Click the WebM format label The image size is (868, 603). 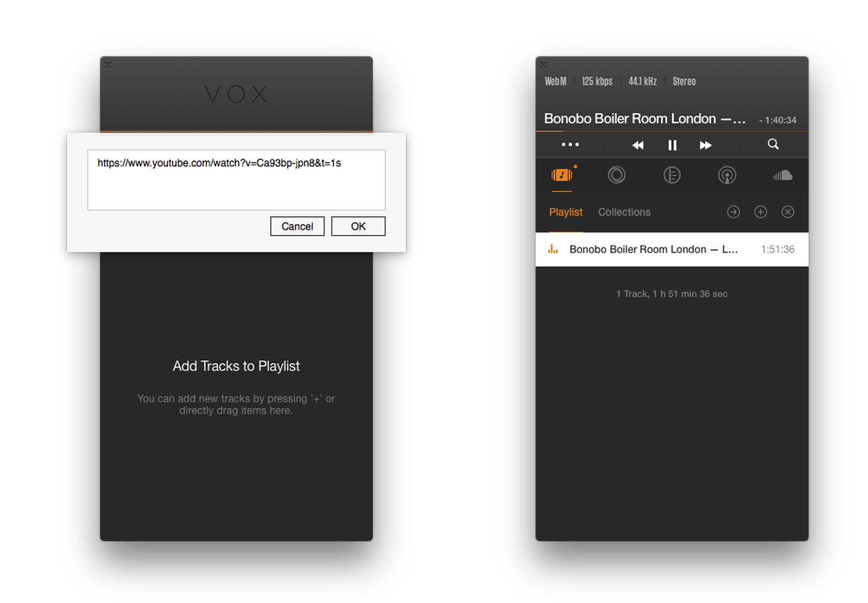tap(555, 81)
